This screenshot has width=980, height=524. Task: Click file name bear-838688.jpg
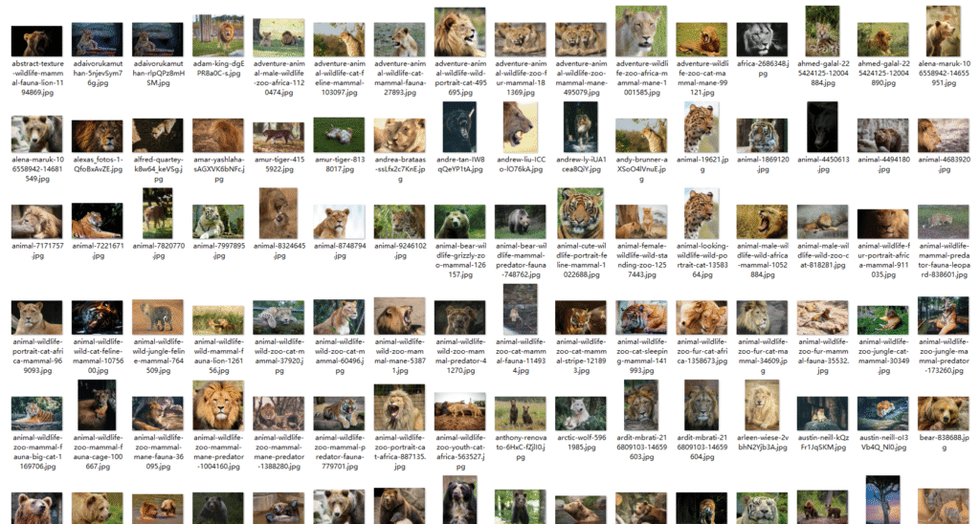point(945,442)
